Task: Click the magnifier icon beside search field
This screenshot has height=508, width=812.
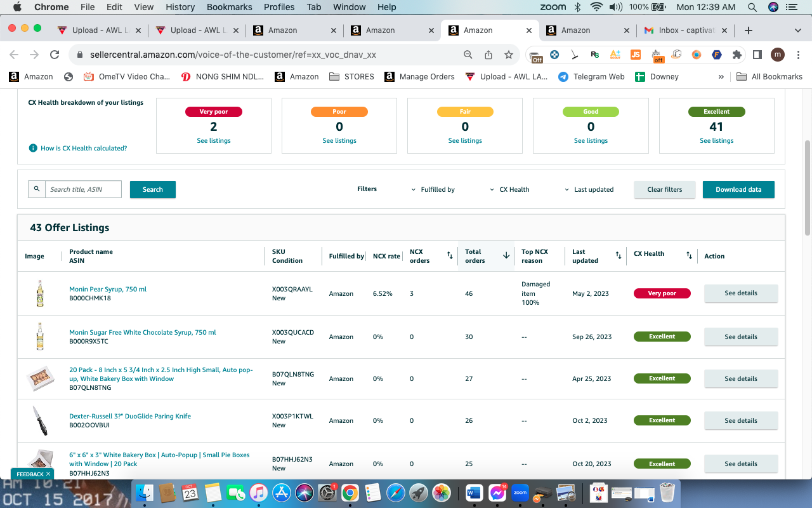Action: pyautogui.click(x=37, y=189)
